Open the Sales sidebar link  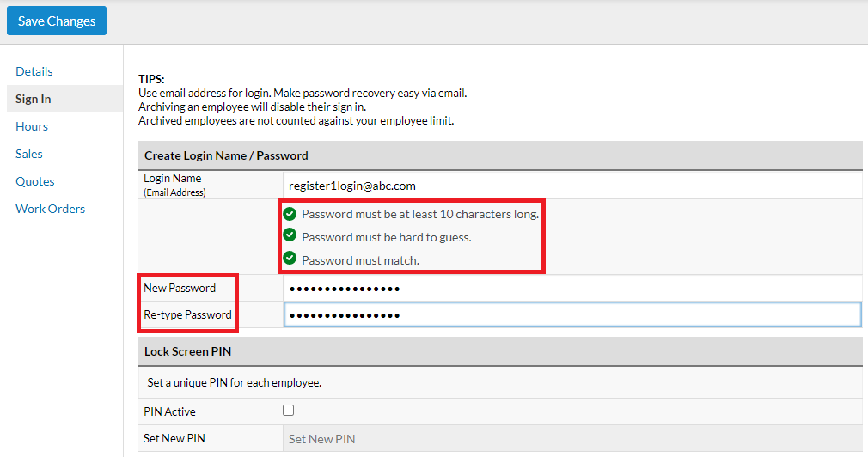coord(29,154)
